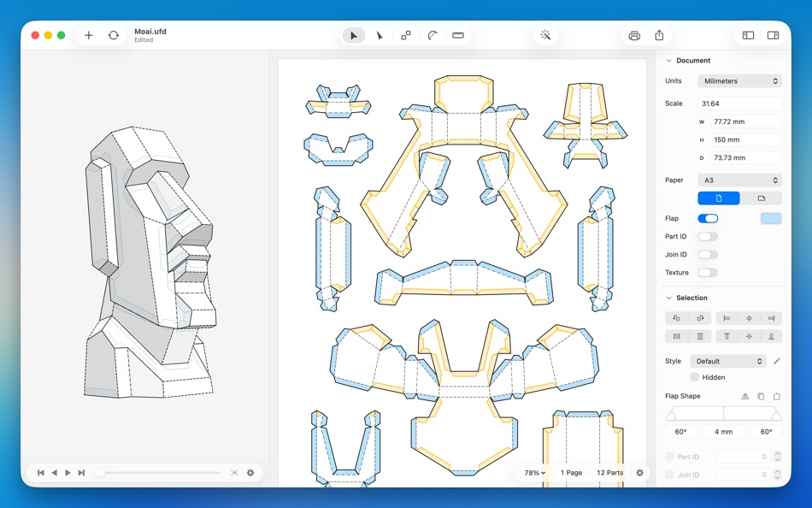Image resolution: width=812 pixels, height=508 pixels.
Task: Open the print dialog via printer icon
Action: coord(634,35)
